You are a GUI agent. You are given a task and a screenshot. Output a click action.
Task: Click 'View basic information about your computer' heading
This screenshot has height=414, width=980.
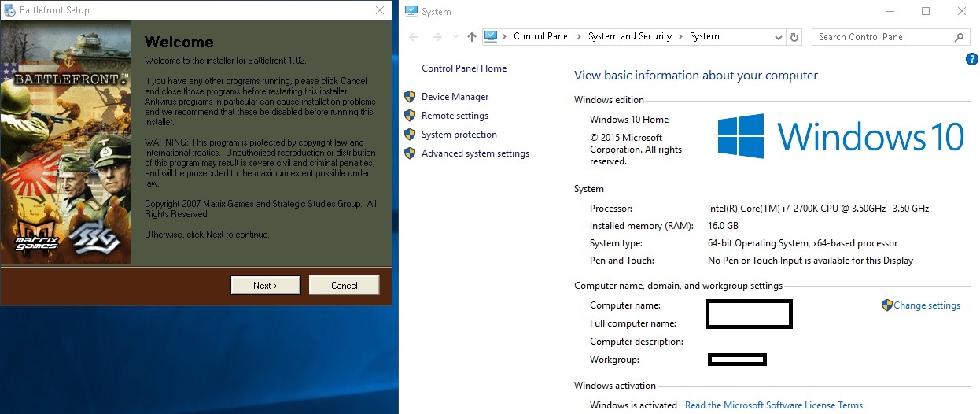[x=696, y=76]
